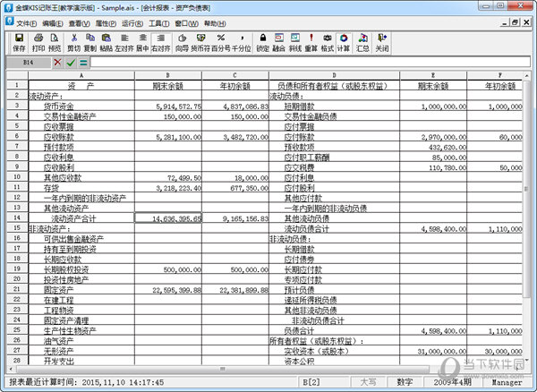Confirm formula entry with green check

click(71, 63)
